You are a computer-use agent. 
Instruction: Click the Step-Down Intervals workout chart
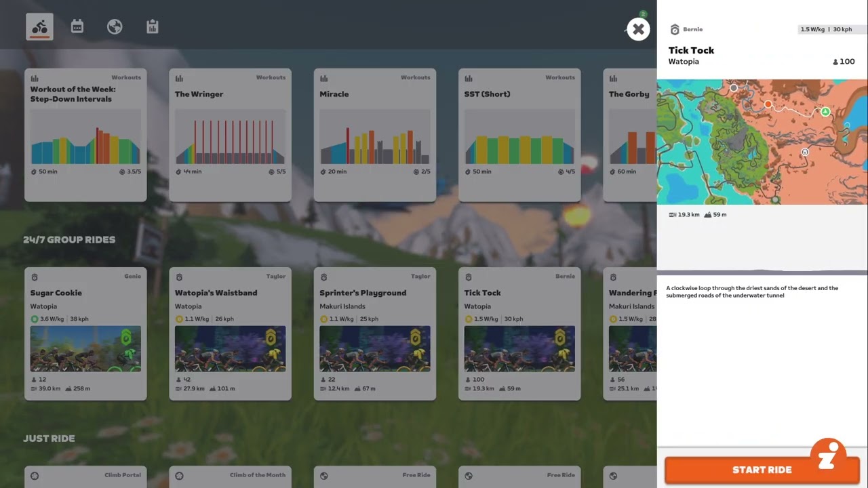point(85,136)
